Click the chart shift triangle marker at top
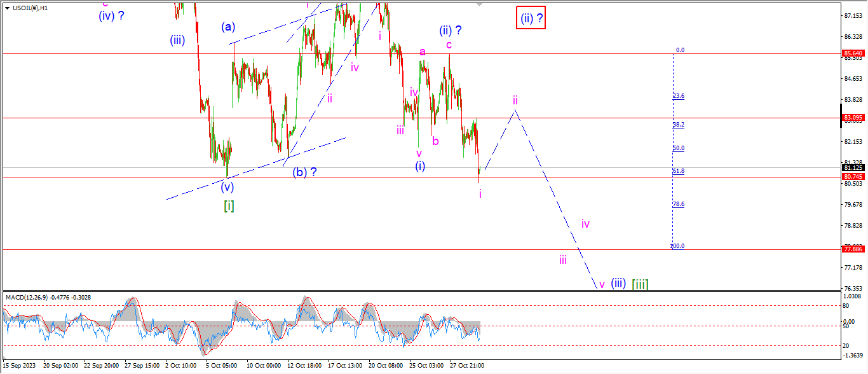 [x=479, y=4]
